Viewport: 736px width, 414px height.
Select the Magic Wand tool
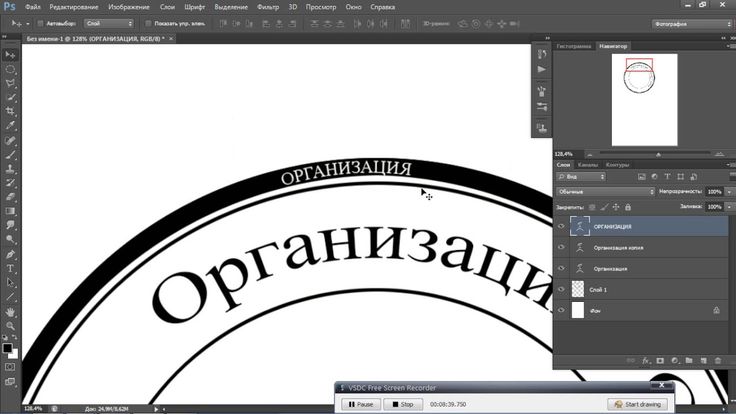tap(10, 98)
